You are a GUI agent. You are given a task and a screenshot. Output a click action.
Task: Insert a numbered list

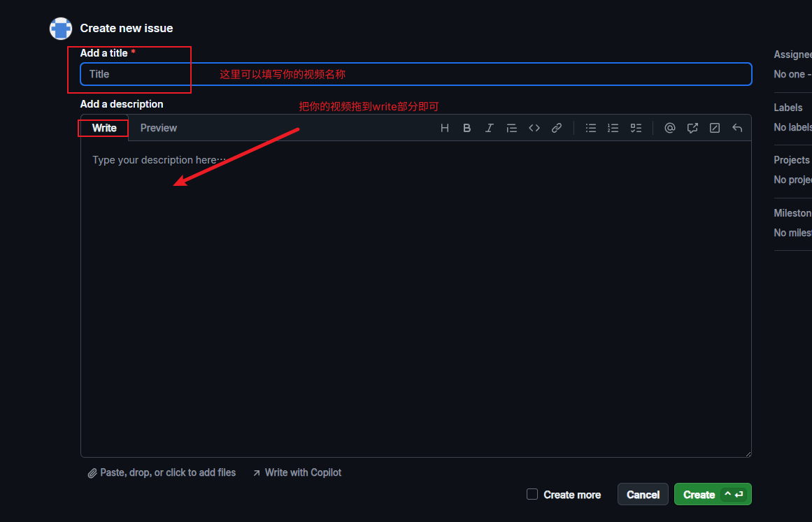point(613,128)
